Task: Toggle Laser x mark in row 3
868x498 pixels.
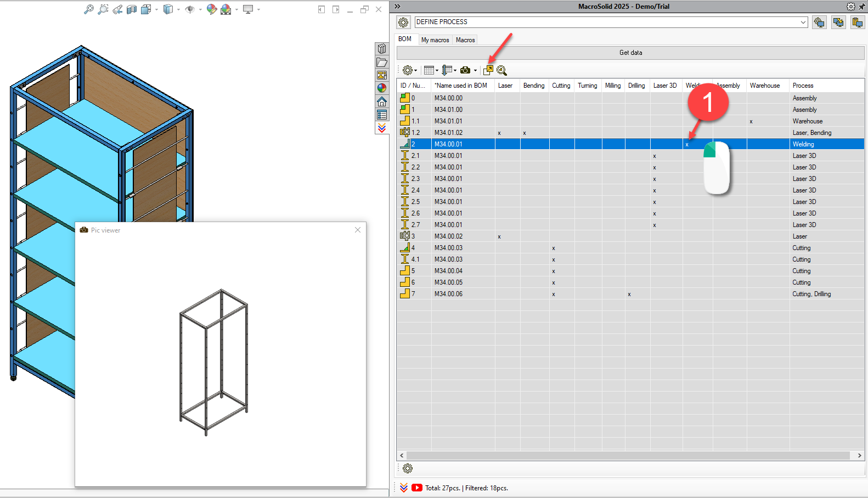Action: [499, 237]
